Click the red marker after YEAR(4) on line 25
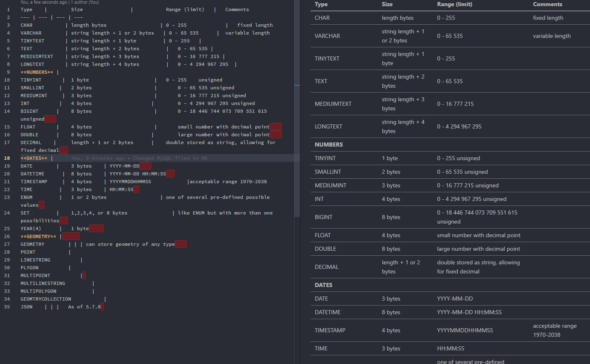 point(96,228)
